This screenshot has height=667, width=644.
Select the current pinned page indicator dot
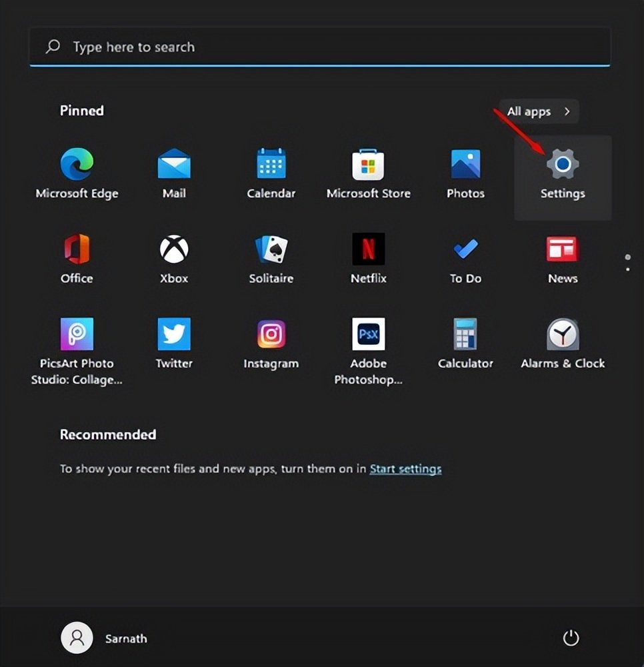(628, 257)
